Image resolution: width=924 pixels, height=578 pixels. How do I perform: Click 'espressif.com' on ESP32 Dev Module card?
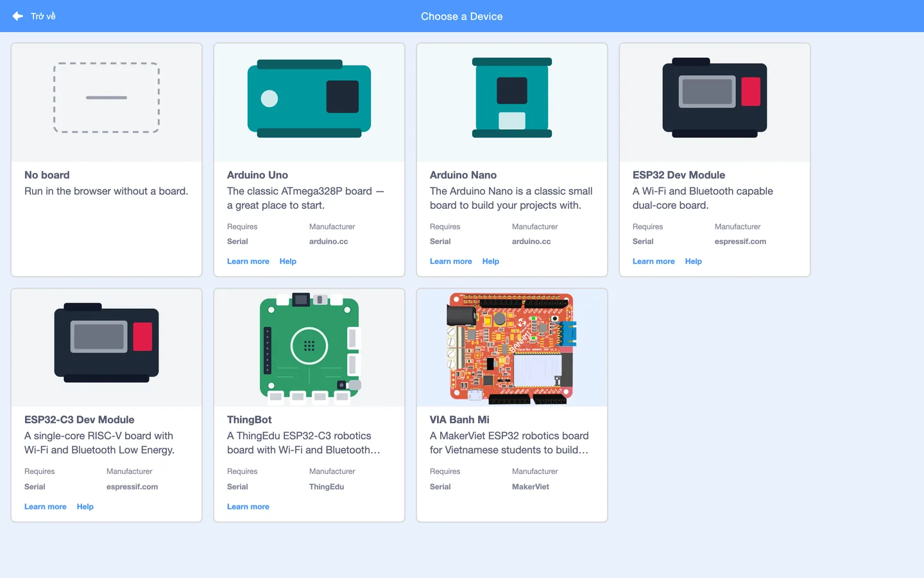click(740, 241)
